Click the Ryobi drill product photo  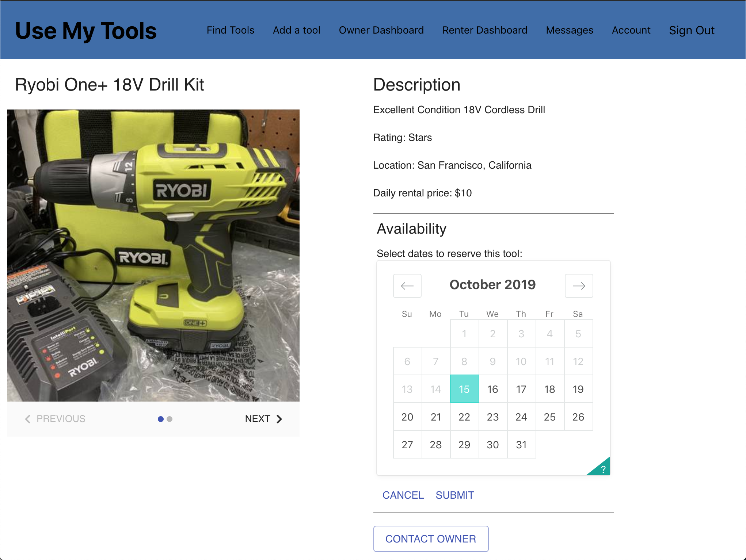pos(153,256)
